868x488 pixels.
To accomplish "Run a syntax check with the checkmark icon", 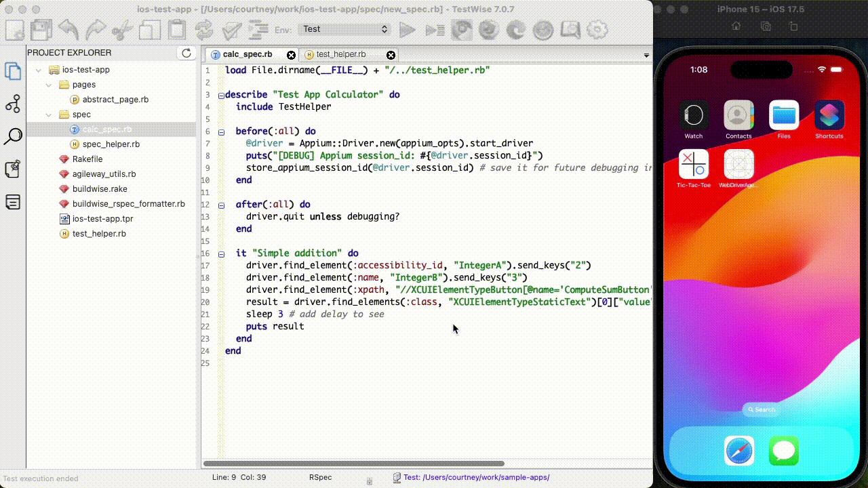I will pos(231,29).
